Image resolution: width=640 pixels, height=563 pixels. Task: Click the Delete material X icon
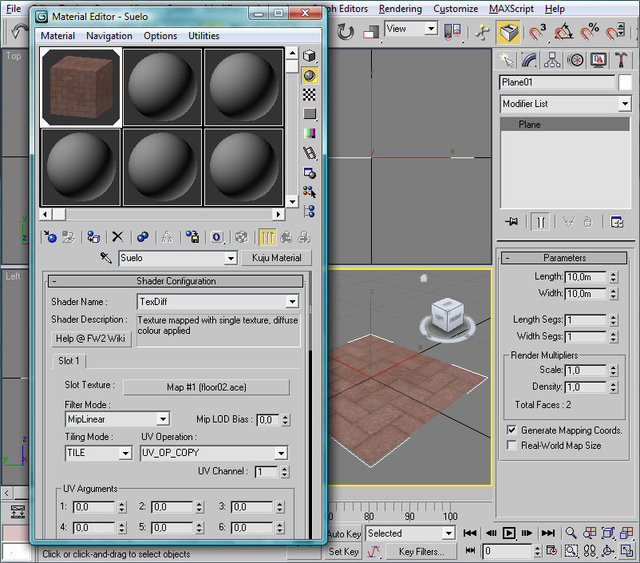117,237
